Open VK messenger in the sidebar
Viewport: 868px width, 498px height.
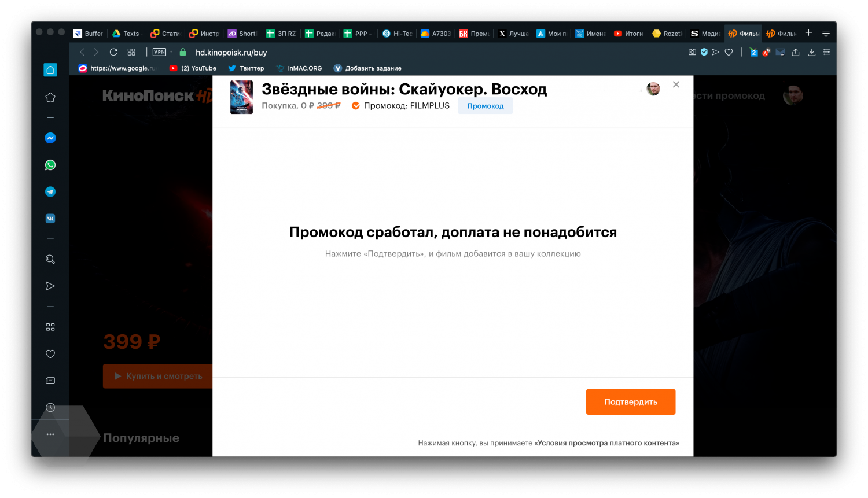[x=50, y=219]
